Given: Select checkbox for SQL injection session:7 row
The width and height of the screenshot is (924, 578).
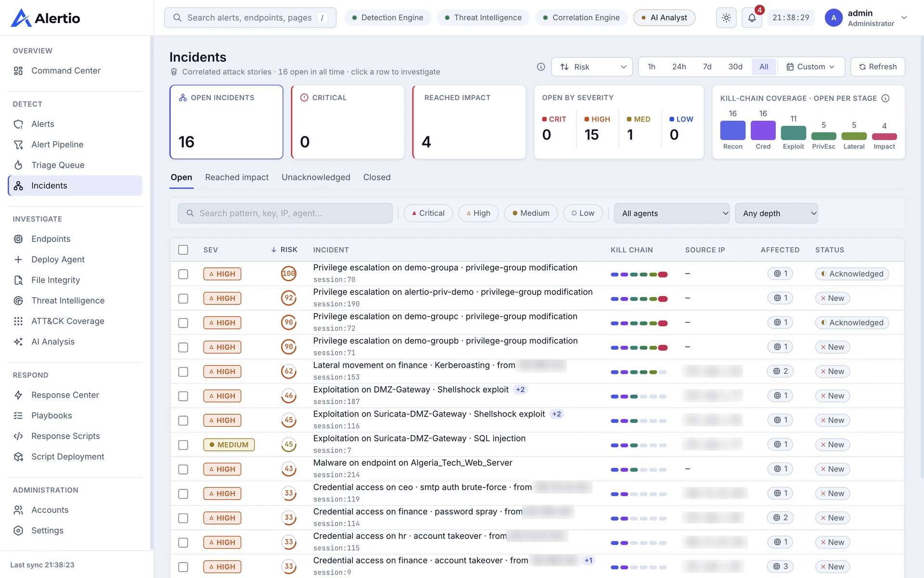Looking at the screenshot, I should coord(183,445).
